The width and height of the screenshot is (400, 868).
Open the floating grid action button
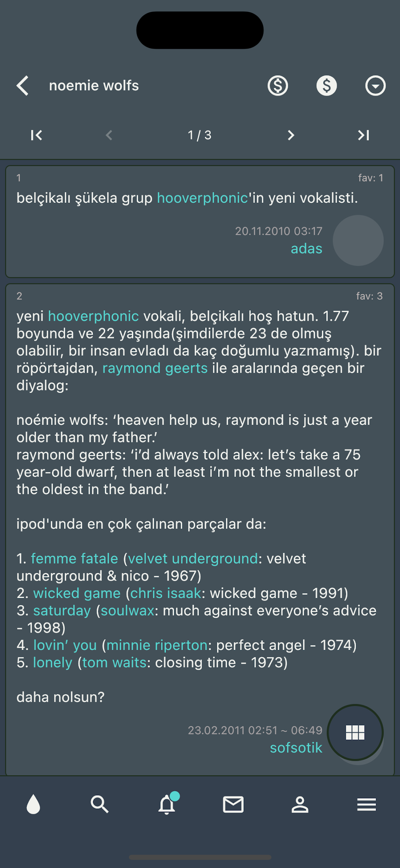[355, 732]
